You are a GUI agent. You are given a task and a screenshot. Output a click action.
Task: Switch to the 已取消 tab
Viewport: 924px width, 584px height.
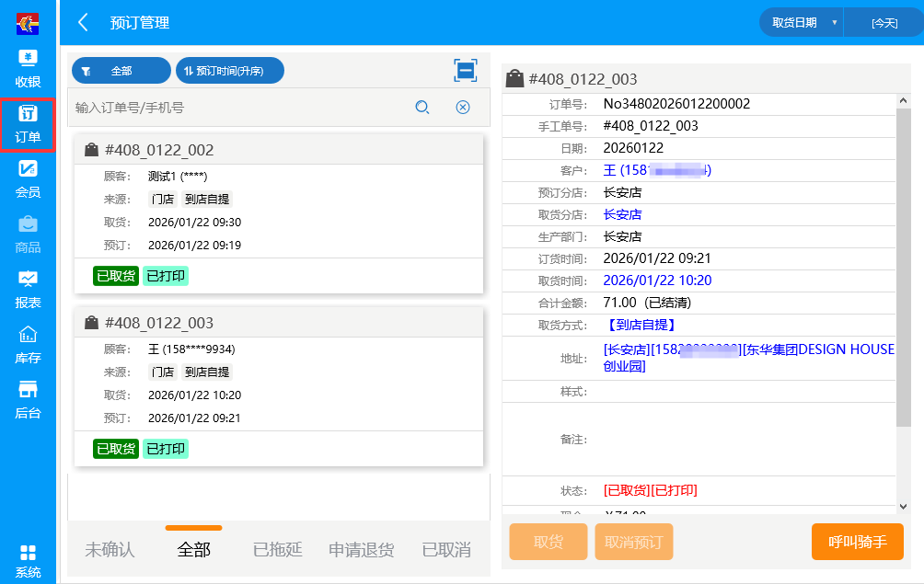(446, 549)
